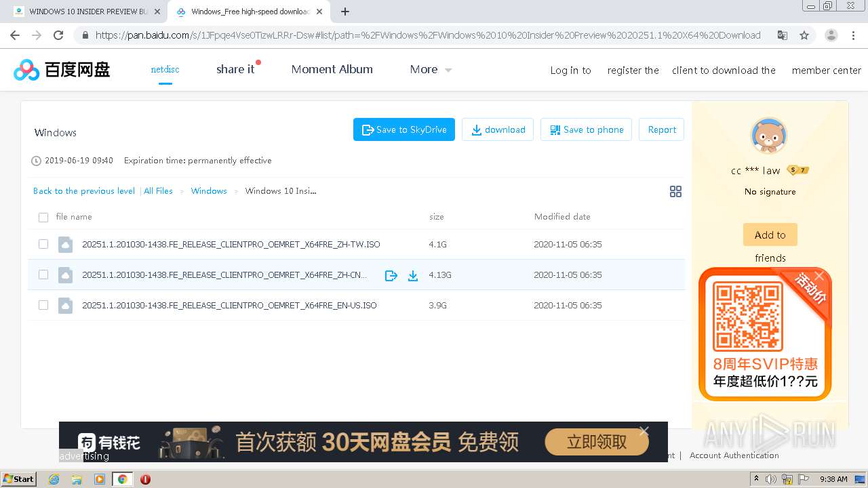Select the Windows_Free high-speed download browser tab
The width and height of the screenshot is (868, 488).
click(249, 12)
